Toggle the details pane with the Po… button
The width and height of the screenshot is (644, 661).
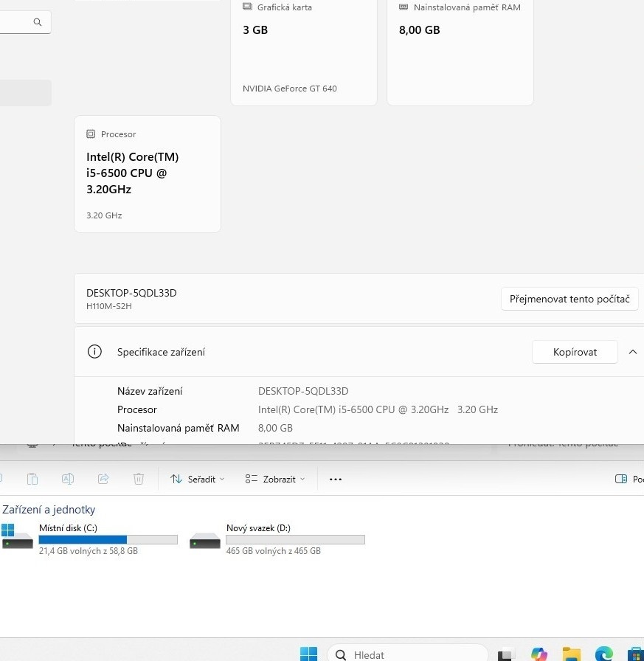click(627, 479)
